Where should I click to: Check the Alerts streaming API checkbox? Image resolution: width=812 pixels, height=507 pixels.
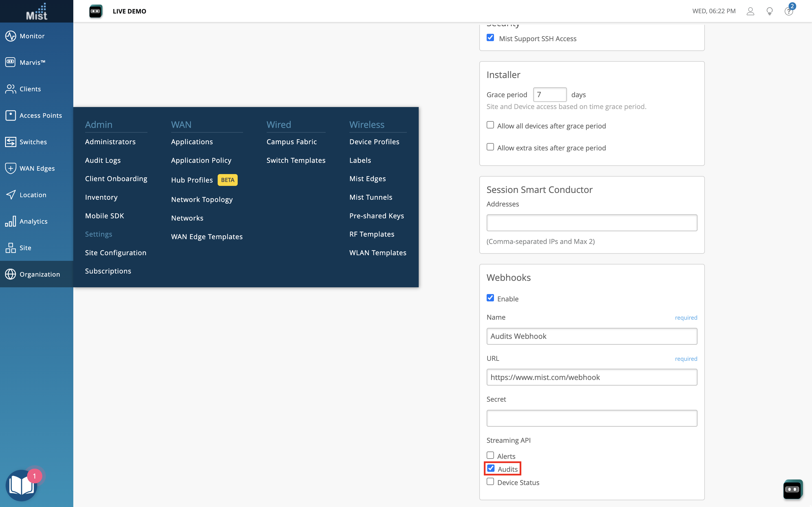(x=490, y=455)
